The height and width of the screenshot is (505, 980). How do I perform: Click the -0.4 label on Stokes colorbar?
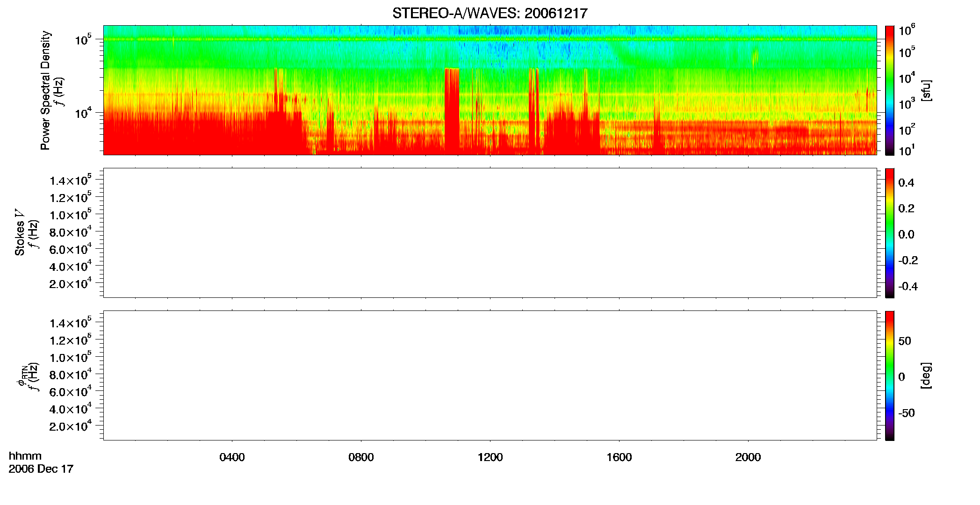tap(908, 286)
